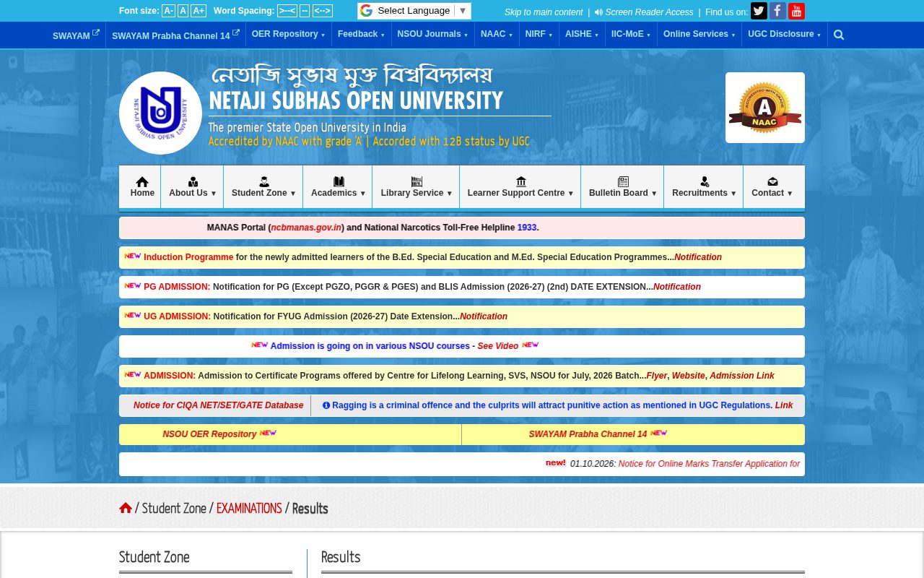
Task: Expand the NAAC top menu
Action: [x=497, y=34]
